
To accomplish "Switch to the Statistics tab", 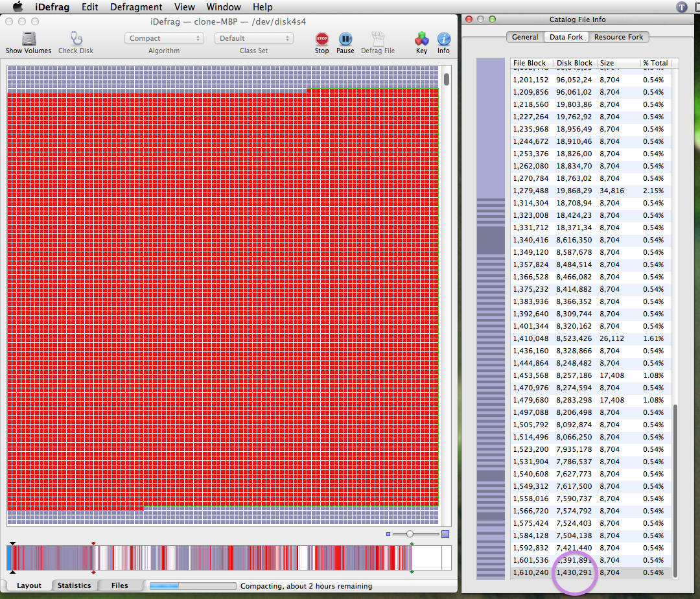I will pos(74,585).
